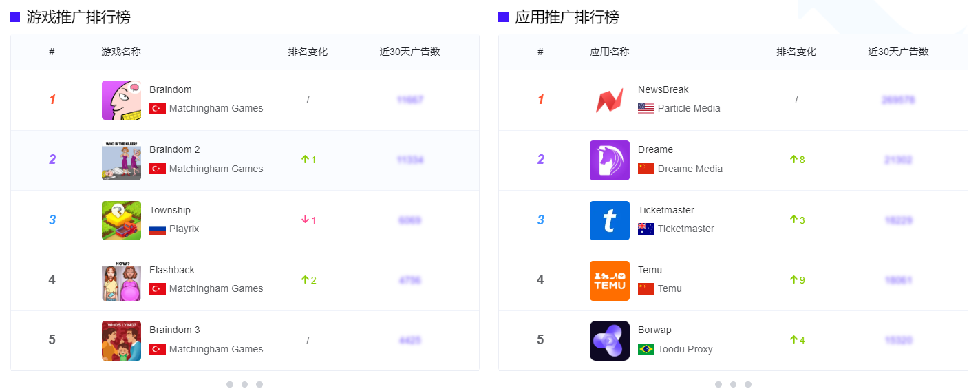Image resolution: width=980 pixels, height=391 pixels.
Task: Click 排名变化 header in games table
Action: (x=308, y=52)
